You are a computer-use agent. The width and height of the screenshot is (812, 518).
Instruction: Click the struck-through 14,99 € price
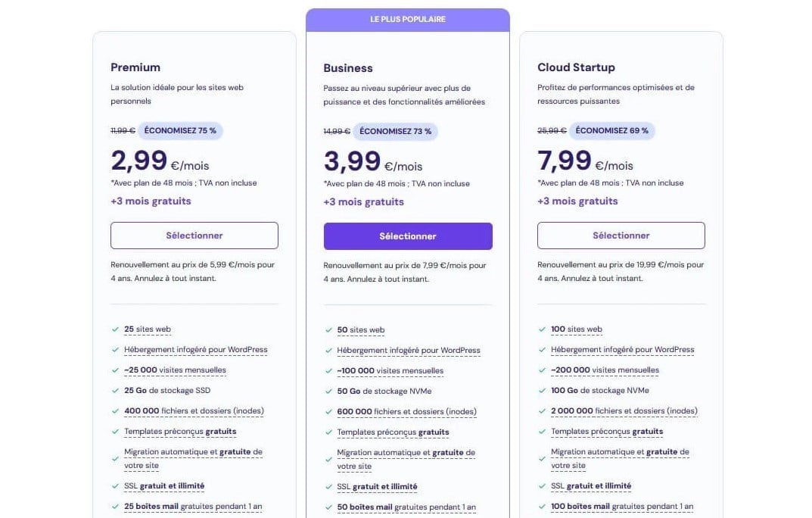(337, 132)
